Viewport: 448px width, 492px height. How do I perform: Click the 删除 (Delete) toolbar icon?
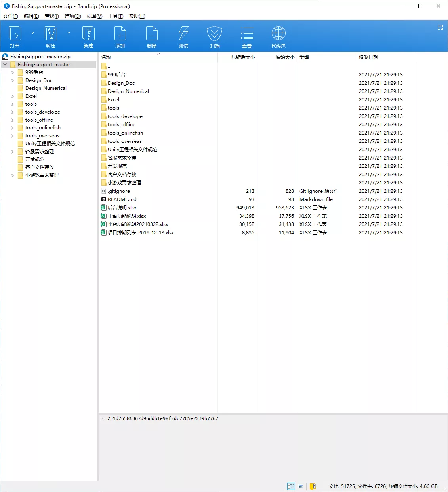coord(152,36)
